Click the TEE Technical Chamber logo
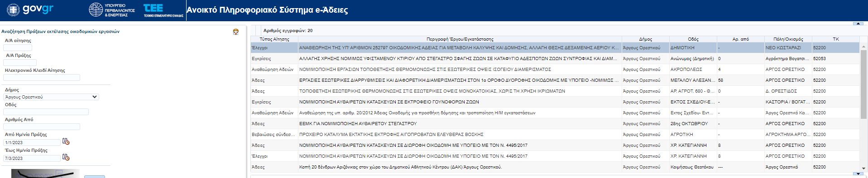 (x=163, y=10)
